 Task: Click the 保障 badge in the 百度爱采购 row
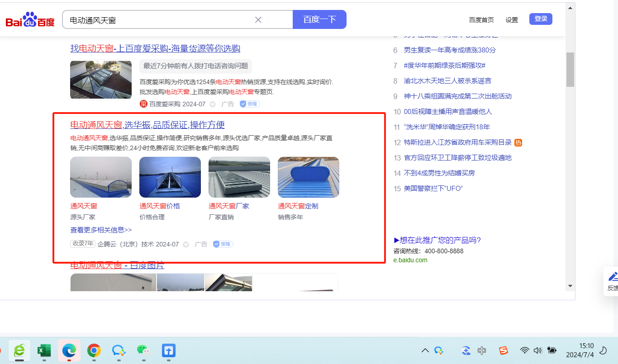249,104
